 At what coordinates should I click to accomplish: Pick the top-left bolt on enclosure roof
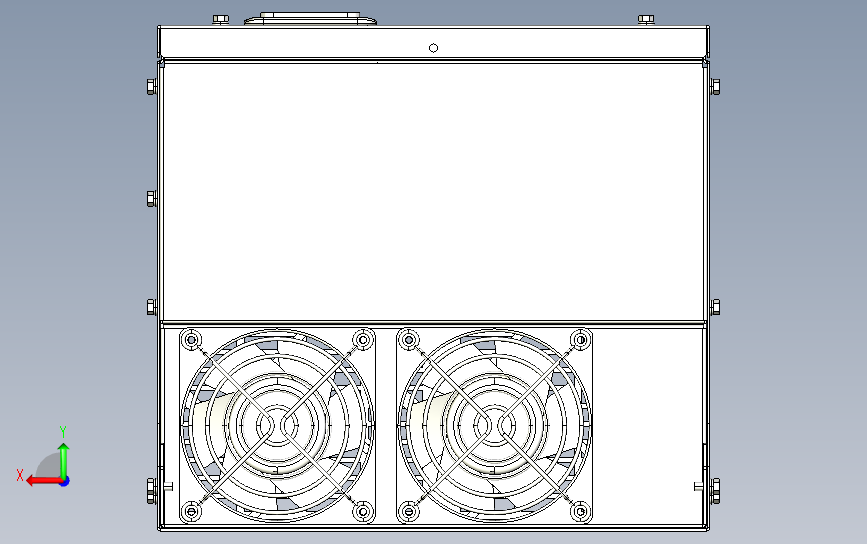221,20
